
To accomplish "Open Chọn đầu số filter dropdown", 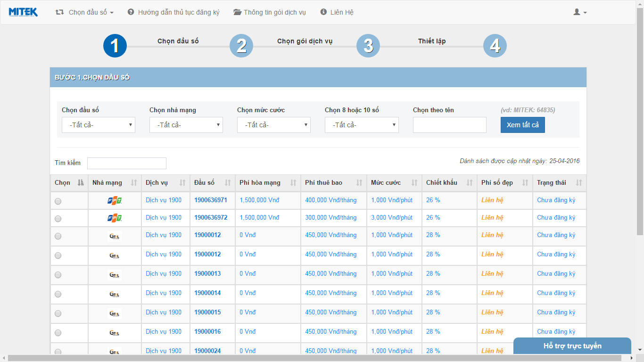I will pyautogui.click(x=99, y=125).
